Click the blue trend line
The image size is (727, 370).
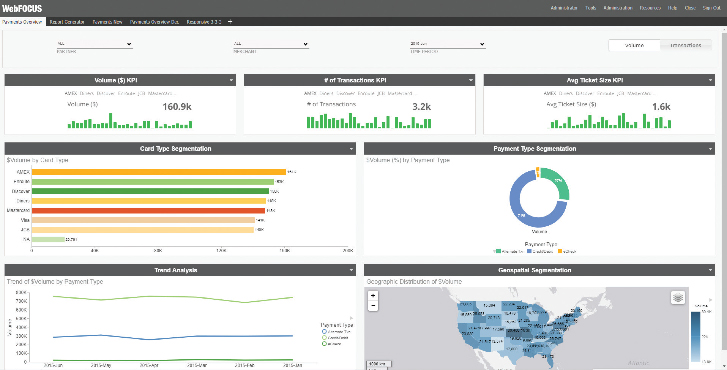click(173, 337)
